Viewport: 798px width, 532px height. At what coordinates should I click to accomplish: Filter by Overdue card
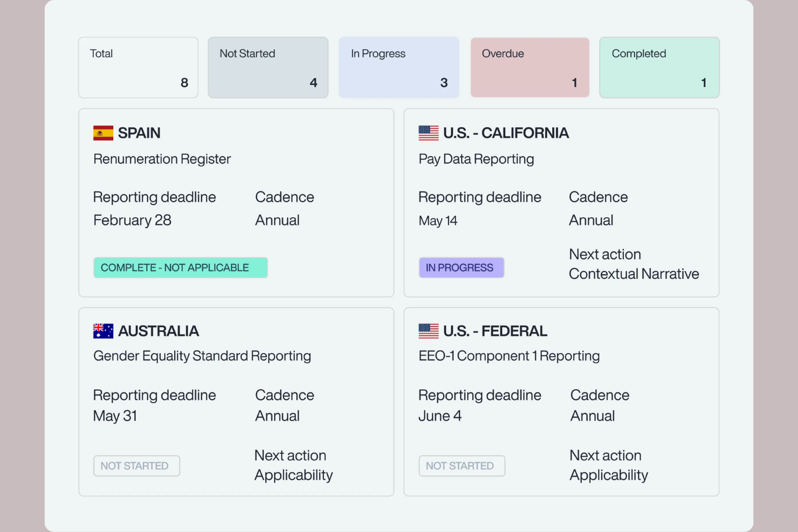pos(530,67)
